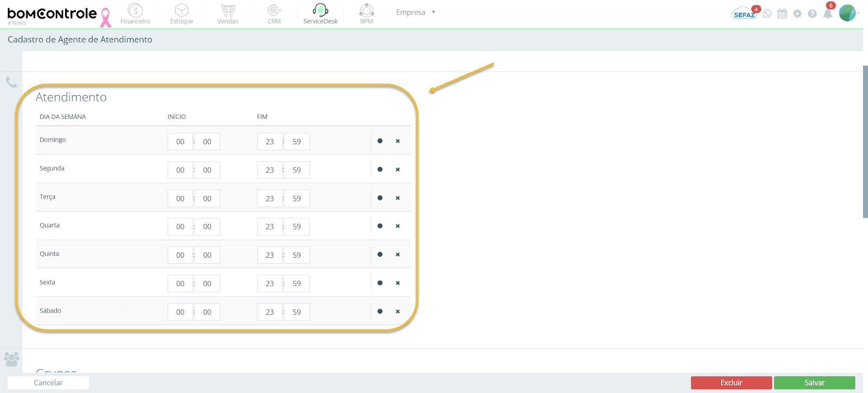The height and width of the screenshot is (393, 868).
Task: Click the green Salvar button
Action: click(814, 383)
